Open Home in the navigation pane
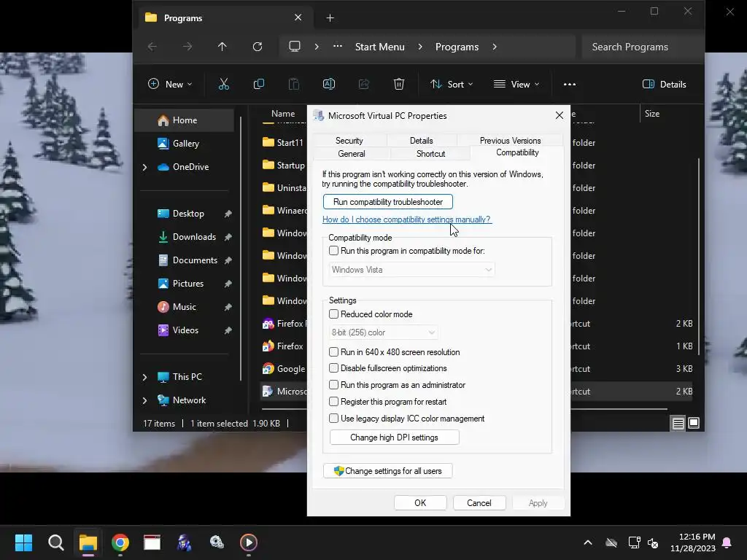This screenshot has height=560, width=747. (x=184, y=120)
